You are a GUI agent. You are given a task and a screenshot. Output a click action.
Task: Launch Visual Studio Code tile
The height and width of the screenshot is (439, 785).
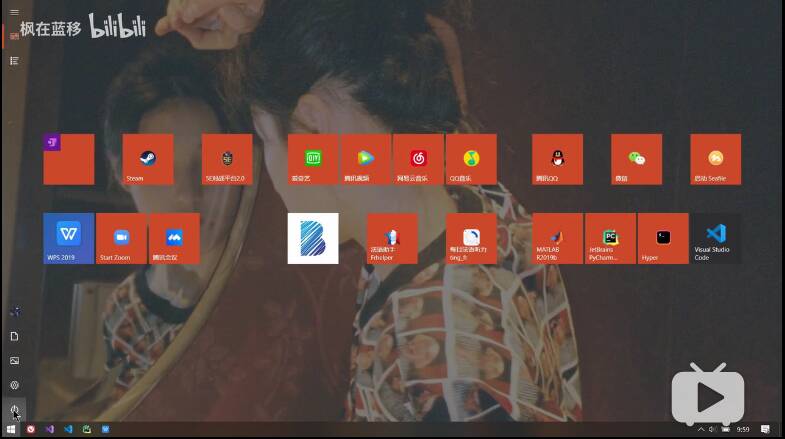[716, 238]
